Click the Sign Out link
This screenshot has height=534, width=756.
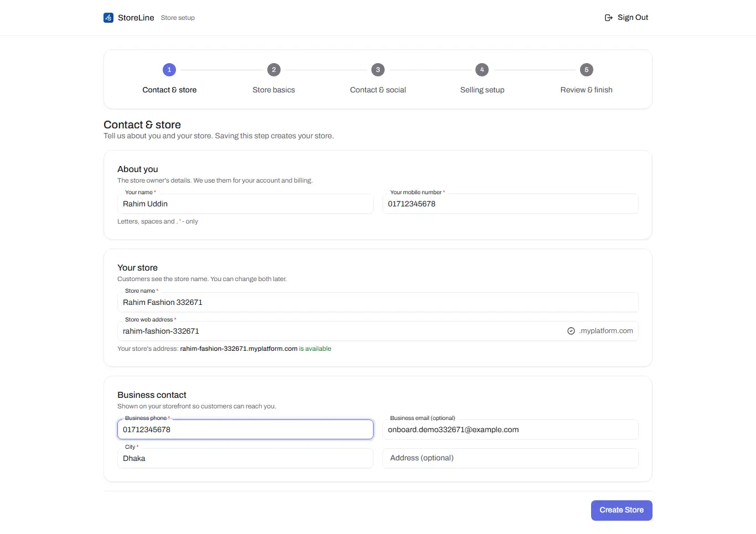pos(626,18)
